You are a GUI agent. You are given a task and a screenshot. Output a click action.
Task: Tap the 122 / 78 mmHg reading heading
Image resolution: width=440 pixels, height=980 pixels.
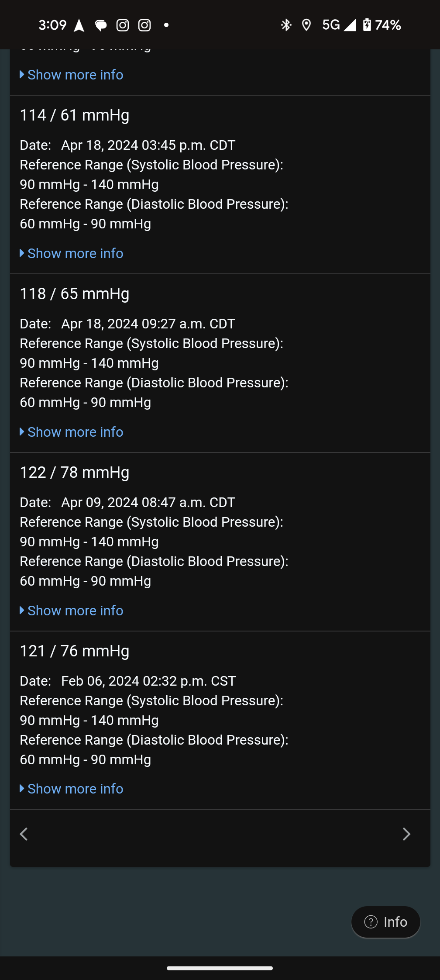[75, 473]
